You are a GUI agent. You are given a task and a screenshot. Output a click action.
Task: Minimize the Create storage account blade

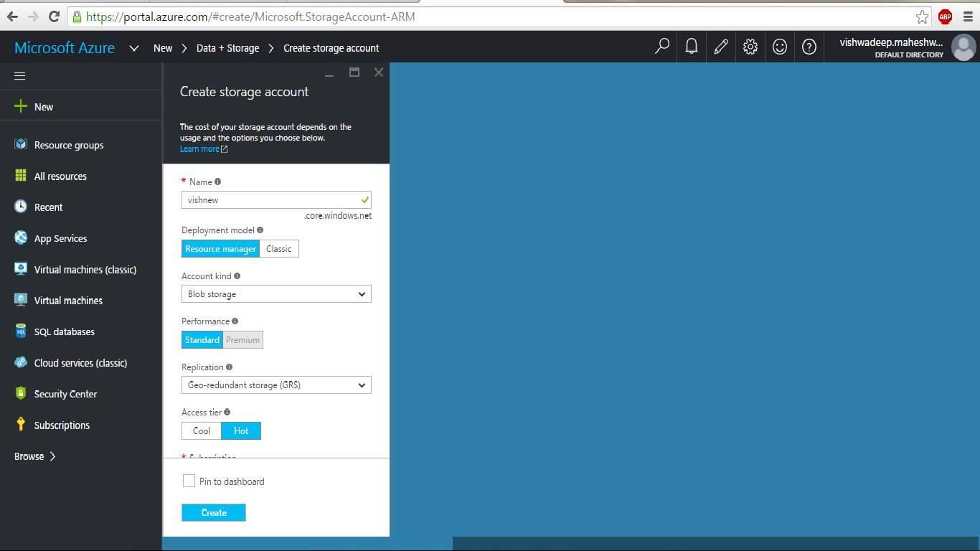(329, 74)
